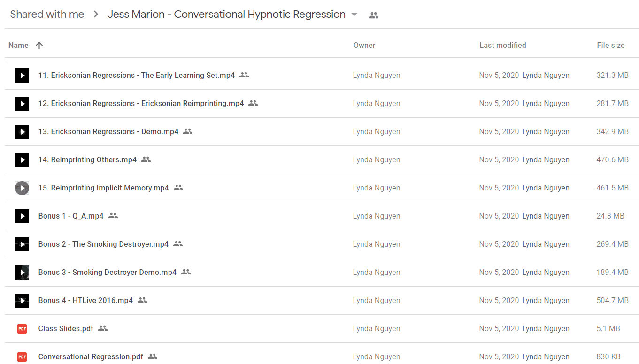Click the video icon for 12. Ericksonian Reimprinting
Viewport: 639px width, 364px height.
coord(22,103)
